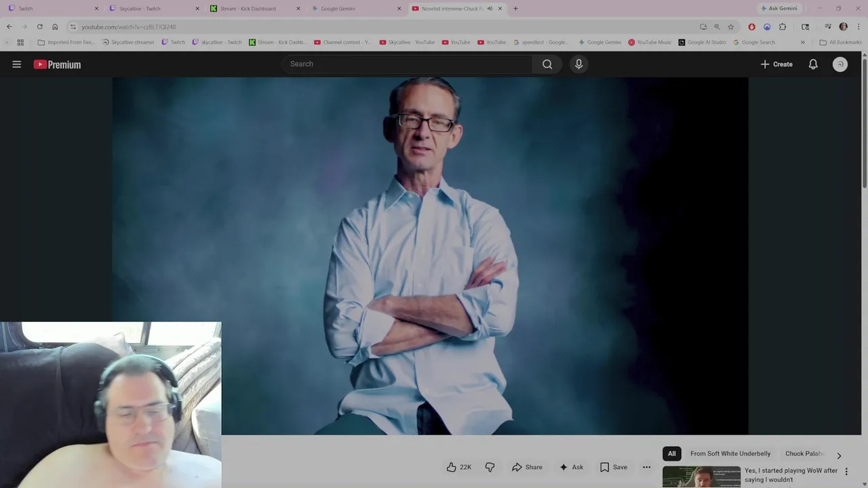Go to YouTube Premium home logo

57,64
